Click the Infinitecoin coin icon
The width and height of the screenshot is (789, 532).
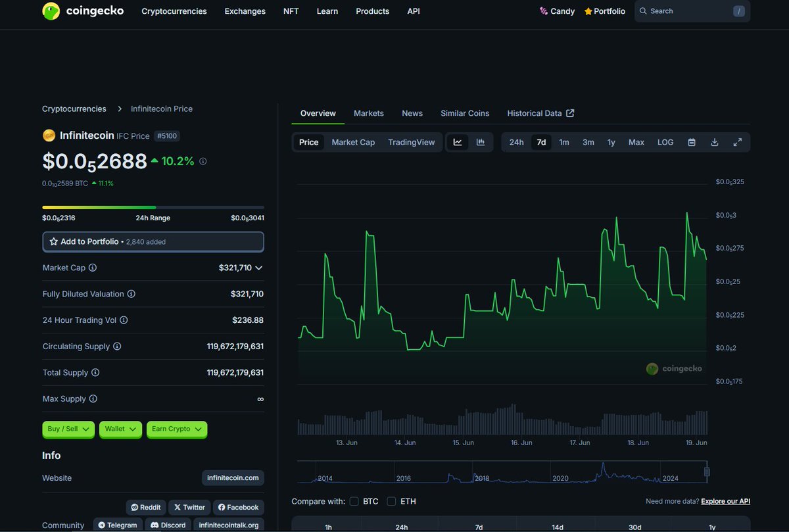coord(49,135)
